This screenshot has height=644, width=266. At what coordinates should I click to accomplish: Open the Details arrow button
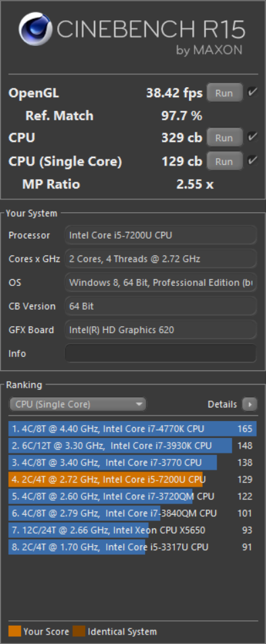coord(249,405)
